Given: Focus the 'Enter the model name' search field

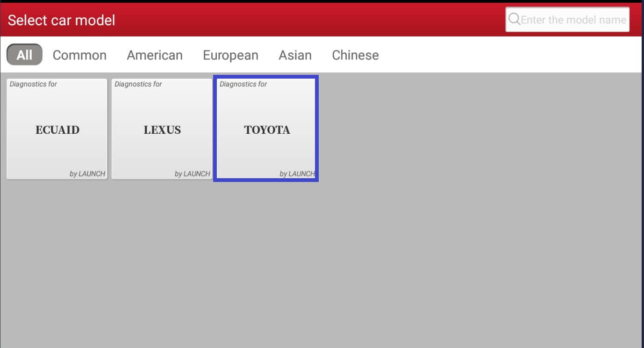Looking at the screenshot, I should (x=573, y=20).
